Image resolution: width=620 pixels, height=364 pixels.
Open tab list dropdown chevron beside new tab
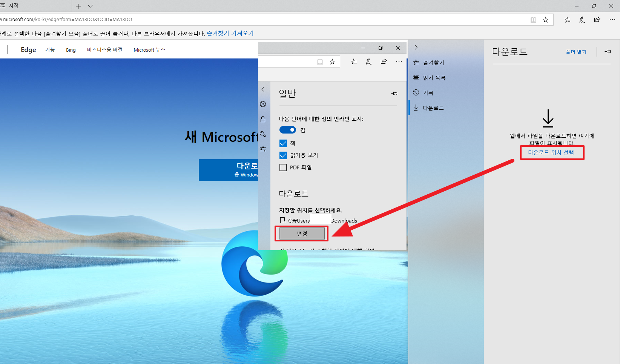[90, 6]
